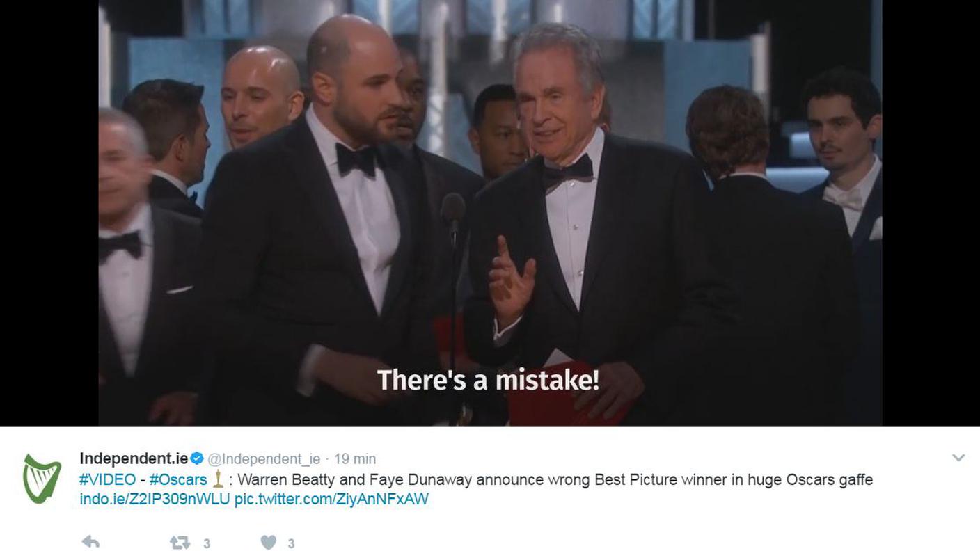This screenshot has height=551, width=980.
Task: Like the tweet with the heart icon
Action: pos(269,543)
